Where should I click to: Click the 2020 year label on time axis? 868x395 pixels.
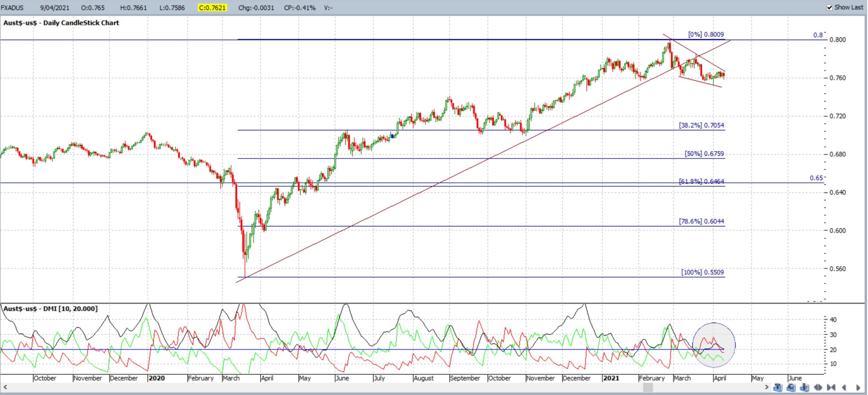[157, 378]
